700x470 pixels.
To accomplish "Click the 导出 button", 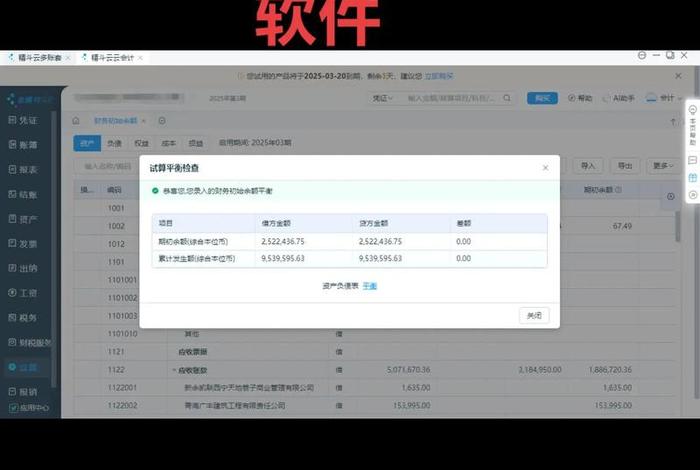I will coord(625,166).
